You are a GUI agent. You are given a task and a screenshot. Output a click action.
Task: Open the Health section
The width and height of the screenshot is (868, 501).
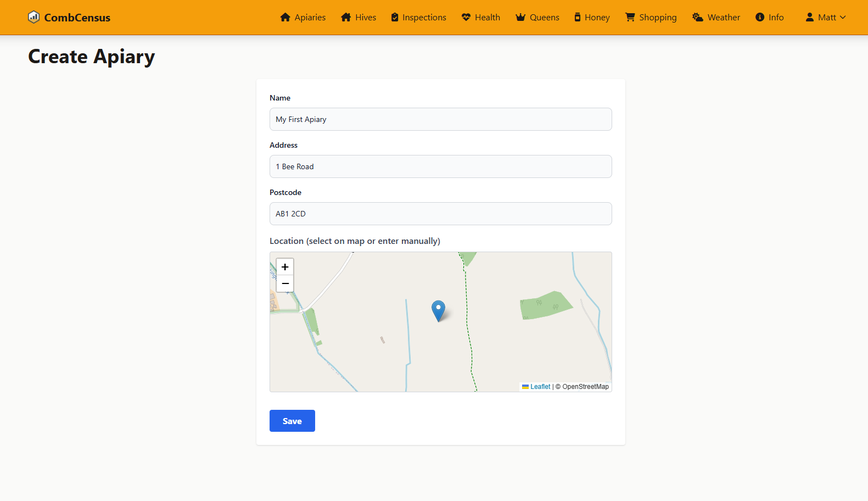point(481,17)
